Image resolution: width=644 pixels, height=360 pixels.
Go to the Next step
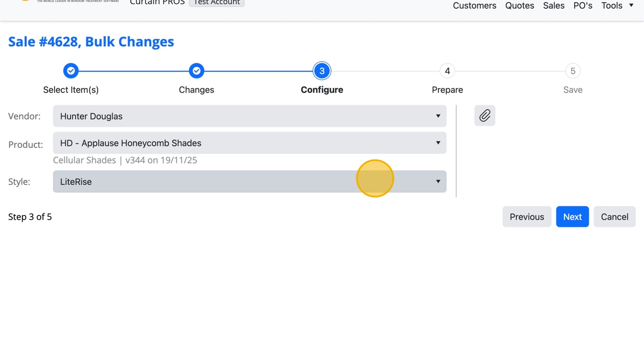click(x=572, y=217)
